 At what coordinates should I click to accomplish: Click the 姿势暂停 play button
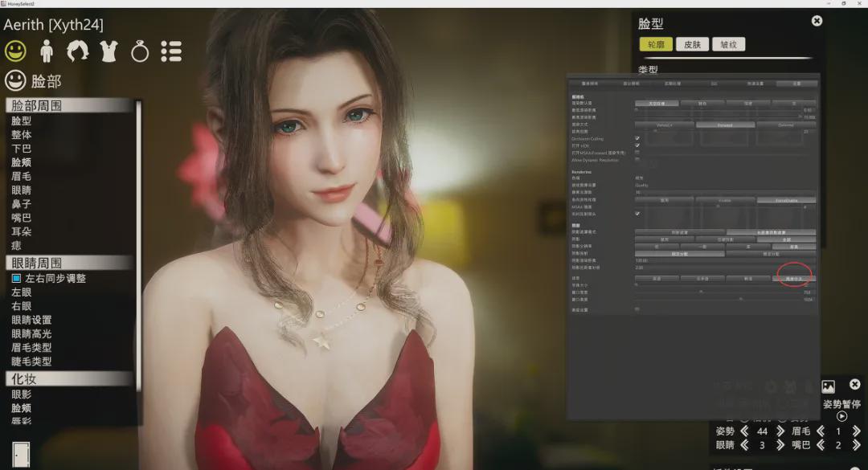coord(841,416)
